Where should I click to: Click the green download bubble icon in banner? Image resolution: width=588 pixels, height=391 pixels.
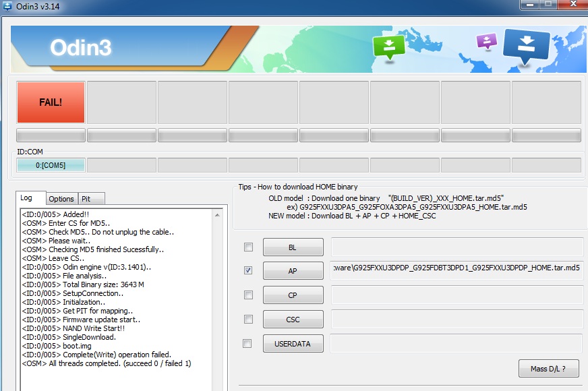click(389, 47)
